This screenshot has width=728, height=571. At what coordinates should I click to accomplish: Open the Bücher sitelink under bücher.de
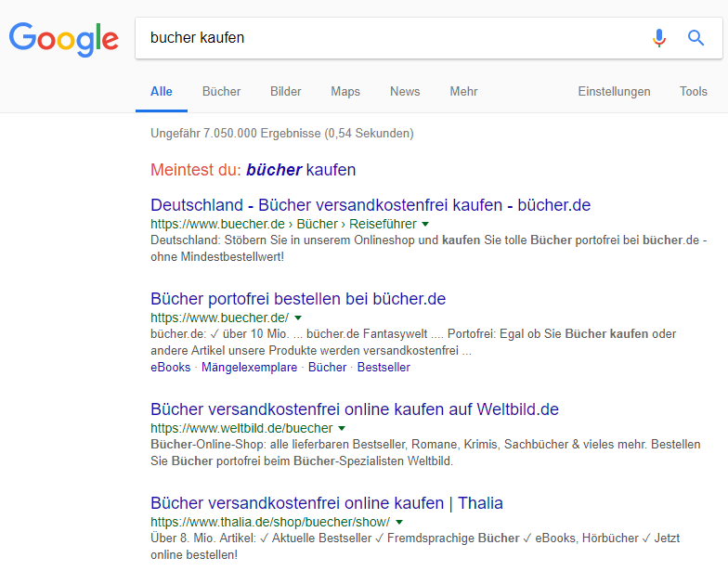(327, 368)
